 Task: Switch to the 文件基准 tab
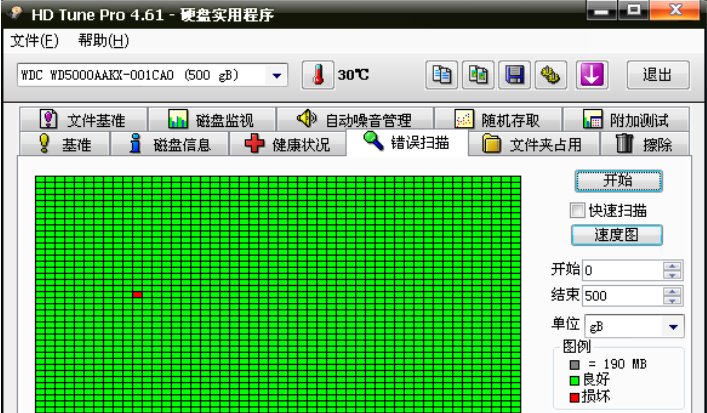point(83,119)
